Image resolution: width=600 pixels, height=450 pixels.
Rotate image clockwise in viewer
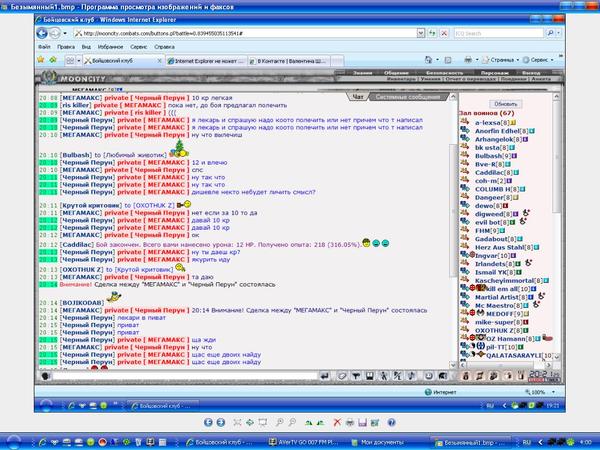[x=308, y=422]
